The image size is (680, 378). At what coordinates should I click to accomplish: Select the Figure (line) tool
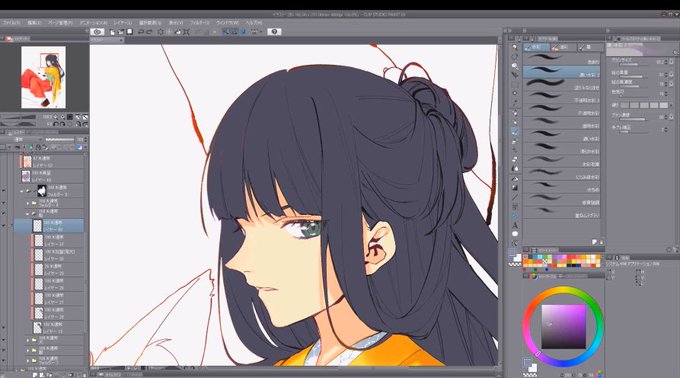(515, 197)
